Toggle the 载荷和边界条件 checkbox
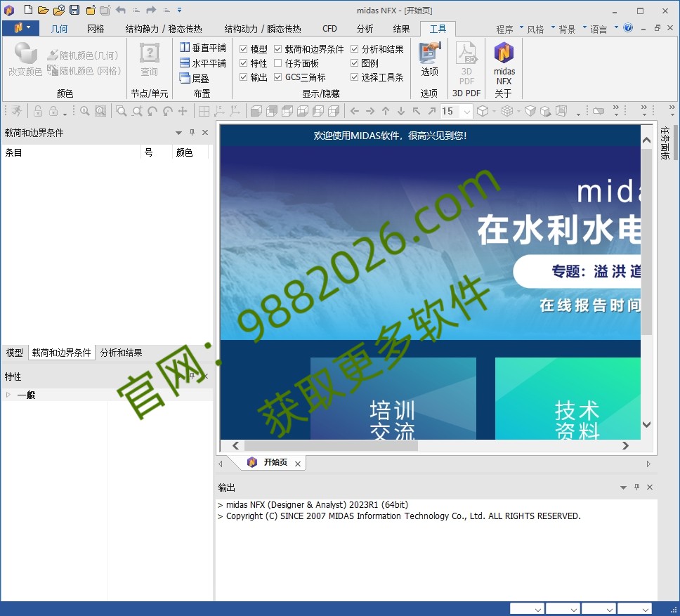The height and width of the screenshot is (616, 680). (278, 49)
